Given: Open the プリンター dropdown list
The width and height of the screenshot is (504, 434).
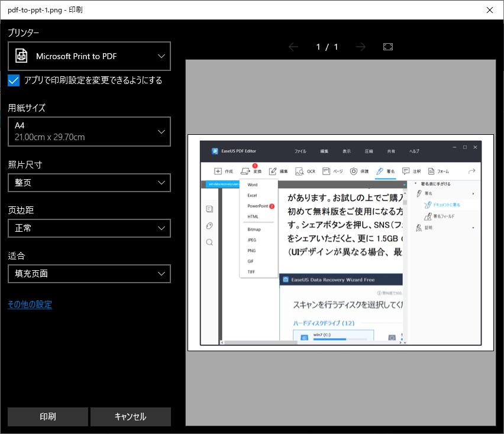Looking at the screenshot, I should click(x=89, y=56).
